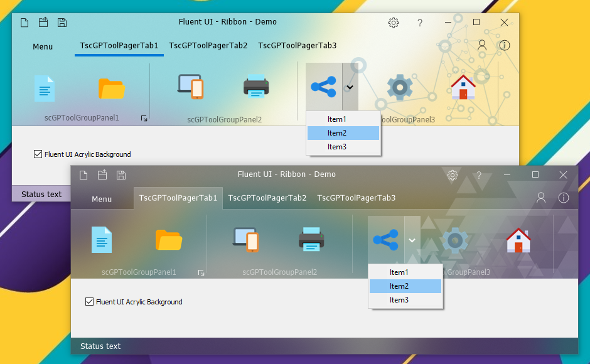This screenshot has height=364, width=590.
Task: Click the blue document icon in dark window ribbon
Action: [x=102, y=240]
